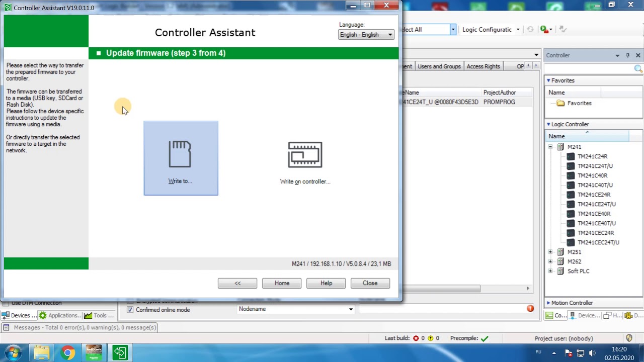Click the Close button in assistant
Image resolution: width=644 pixels, height=362 pixels.
(370, 283)
